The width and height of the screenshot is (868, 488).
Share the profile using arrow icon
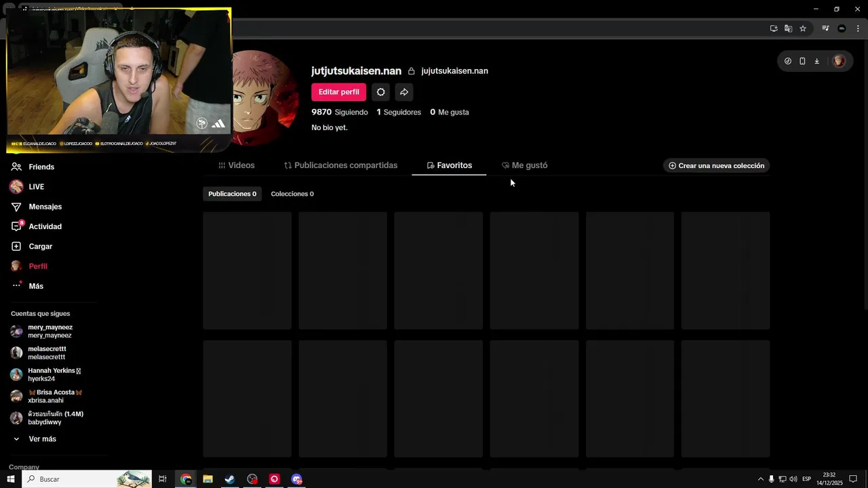click(x=404, y=92)
